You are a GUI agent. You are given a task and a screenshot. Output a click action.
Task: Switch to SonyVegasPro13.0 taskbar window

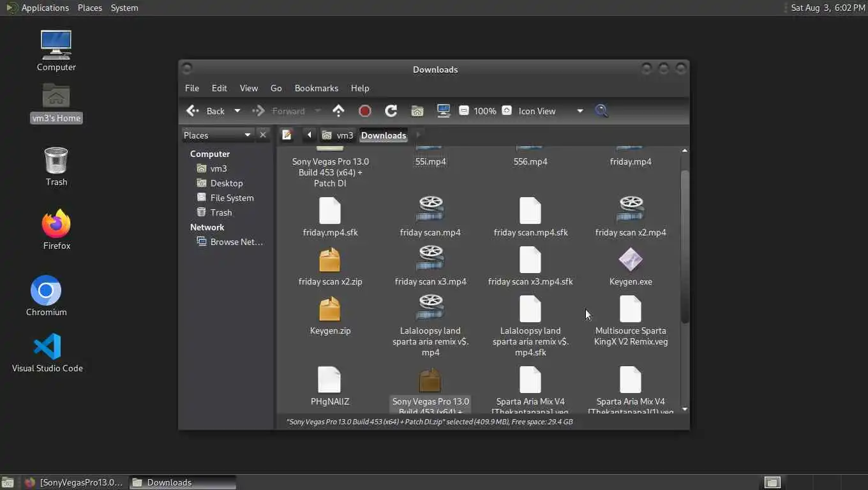74,482
